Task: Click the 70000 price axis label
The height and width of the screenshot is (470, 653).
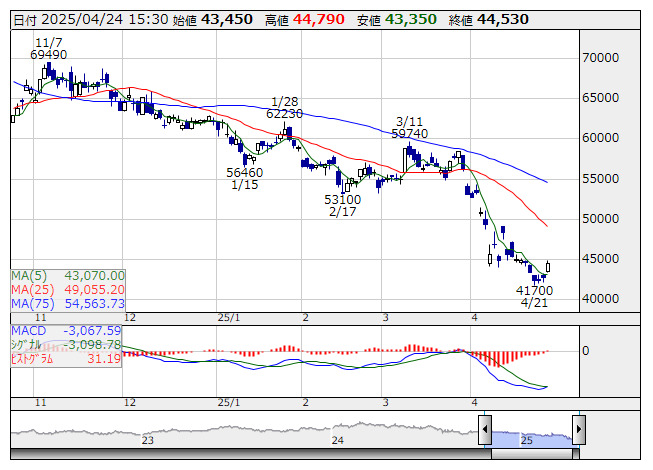Action: click(601, 57)
